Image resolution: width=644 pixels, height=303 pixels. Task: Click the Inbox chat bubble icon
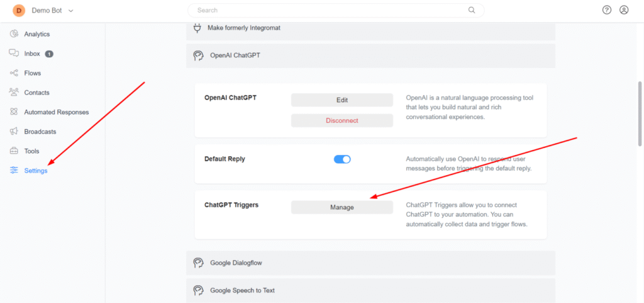tap(14, 54)
